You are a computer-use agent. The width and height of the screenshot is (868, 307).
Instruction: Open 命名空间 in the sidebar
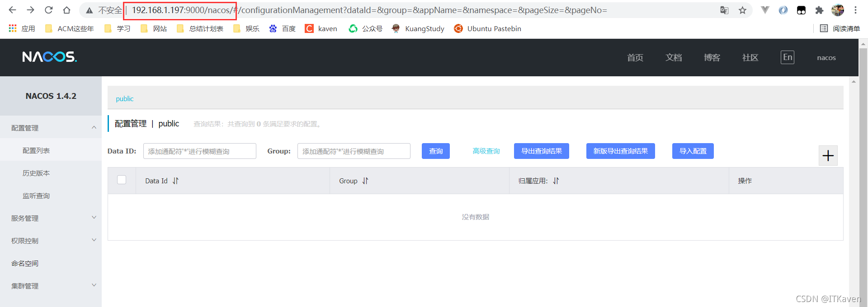25,263
